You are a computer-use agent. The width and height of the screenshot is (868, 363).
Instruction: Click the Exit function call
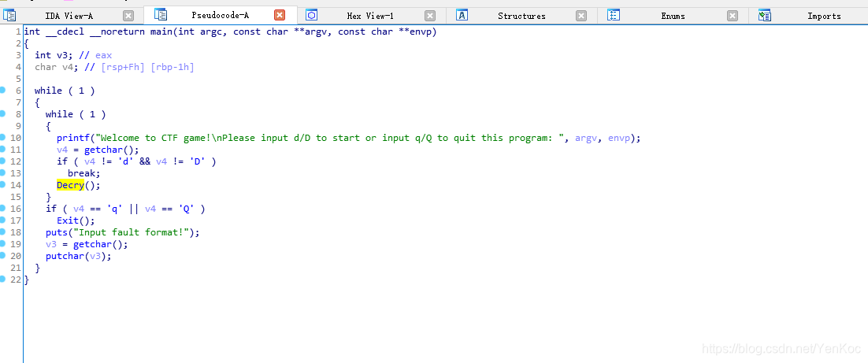[x=68, y=220]
